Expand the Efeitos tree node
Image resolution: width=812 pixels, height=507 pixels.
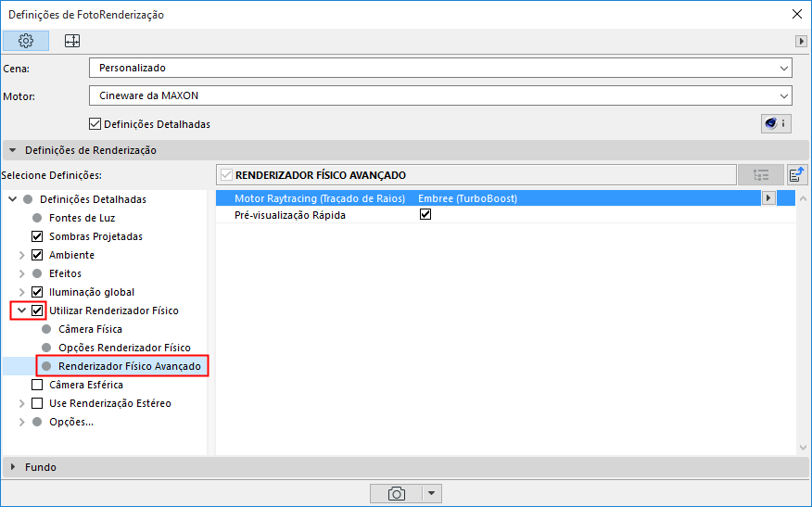[21, 273]
